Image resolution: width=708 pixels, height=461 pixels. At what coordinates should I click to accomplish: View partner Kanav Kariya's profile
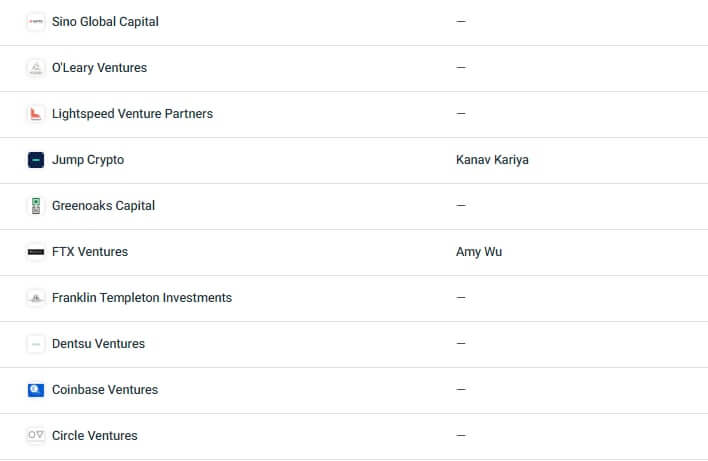492,160
